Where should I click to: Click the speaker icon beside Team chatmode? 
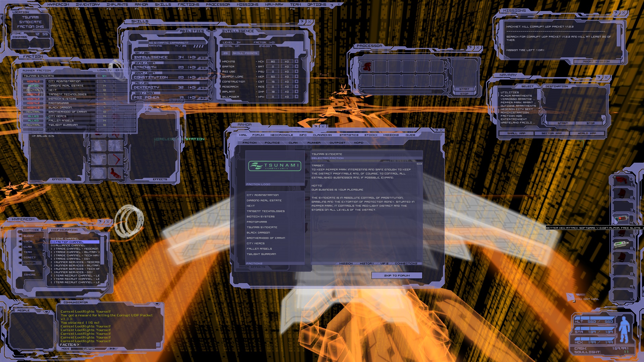click(20, 252)
